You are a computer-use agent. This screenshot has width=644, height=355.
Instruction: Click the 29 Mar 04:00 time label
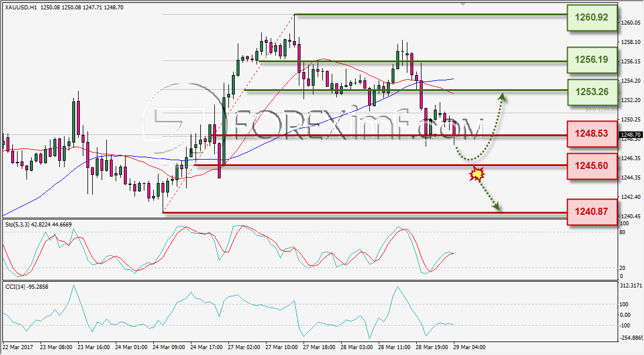[469, 347]
